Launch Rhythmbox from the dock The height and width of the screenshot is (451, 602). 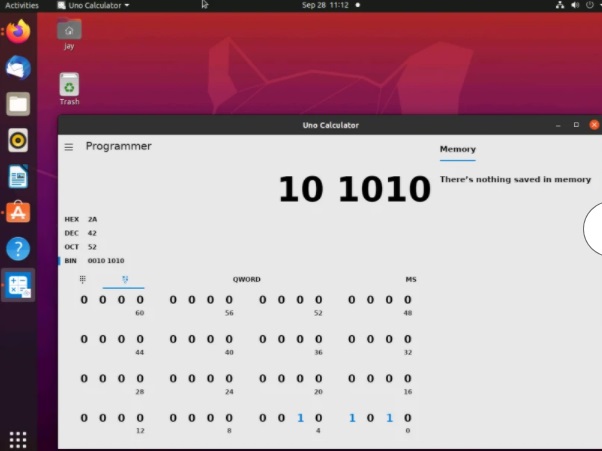pyautogui.click(x=18, y=140)
